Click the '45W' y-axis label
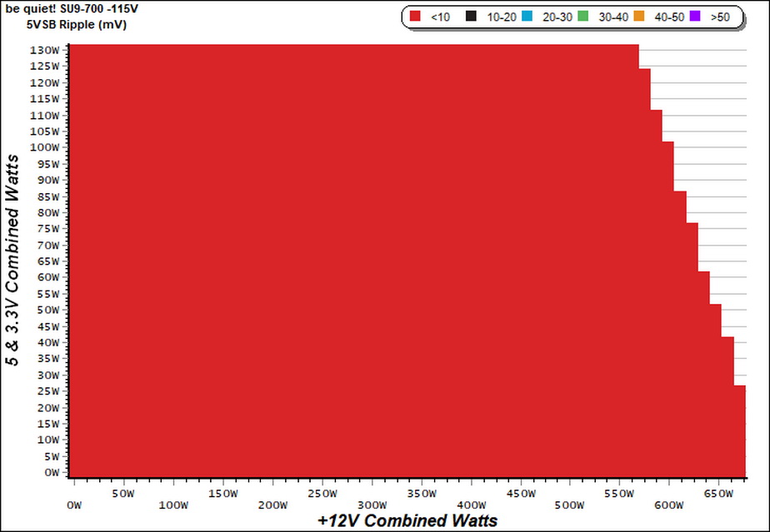Screen dimensions: 770x532 click(48, 326)
